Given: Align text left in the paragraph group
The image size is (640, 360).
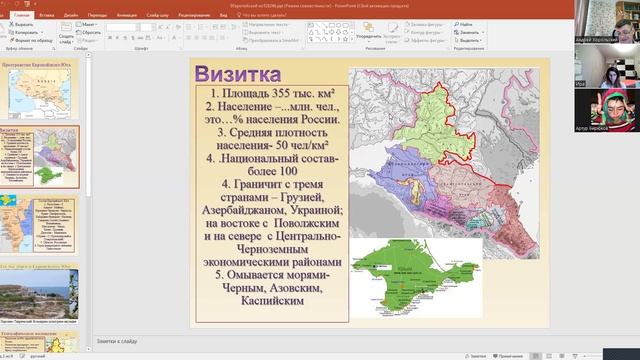Looking at the screenshot, I should point(189,38).
